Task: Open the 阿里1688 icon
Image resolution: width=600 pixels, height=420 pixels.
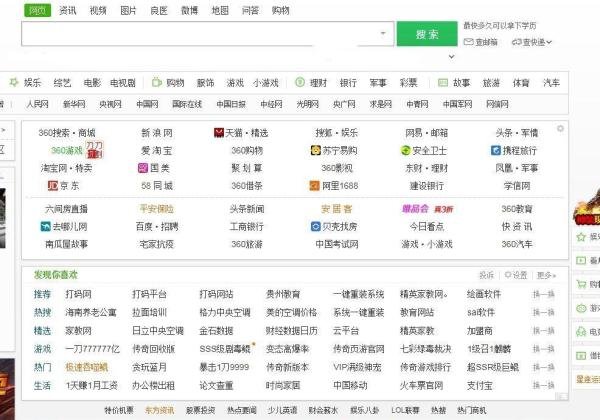Action: pos(314,186)
